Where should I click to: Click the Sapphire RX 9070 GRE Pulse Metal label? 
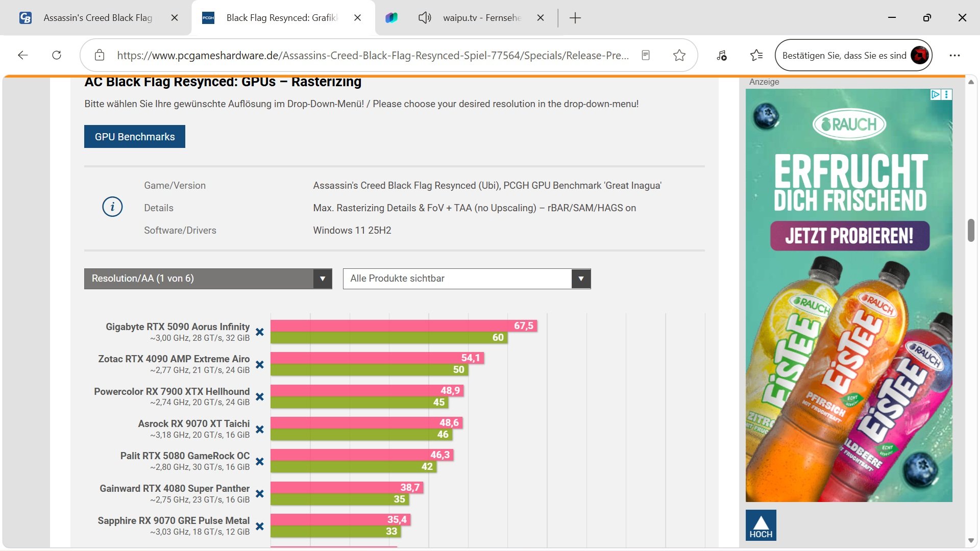coord(174,520)
